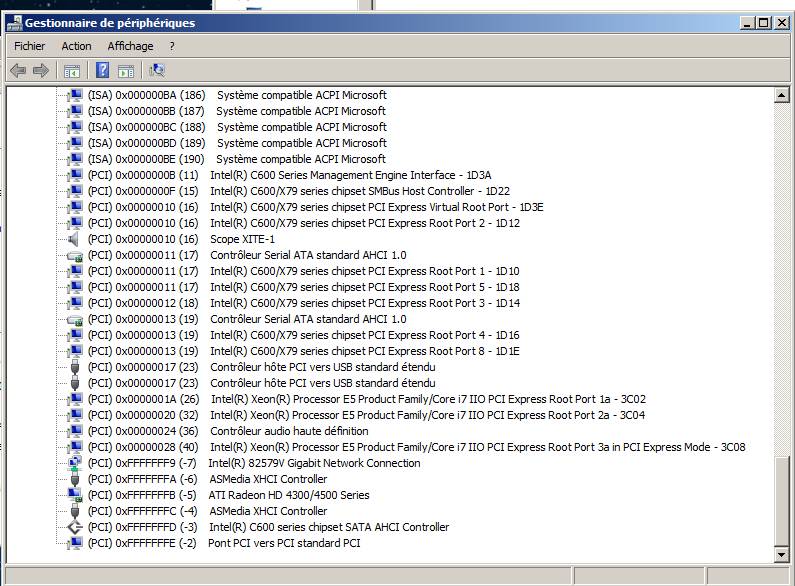The height and width of the screenshot is (586, 795).
Task: Click the Back arrow toolbar icon
Action: (x=18, y=70)
